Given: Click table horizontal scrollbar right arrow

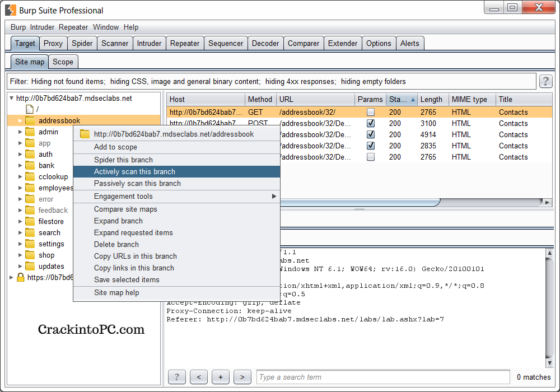Looking at the screenshot, I should (548, 202).
